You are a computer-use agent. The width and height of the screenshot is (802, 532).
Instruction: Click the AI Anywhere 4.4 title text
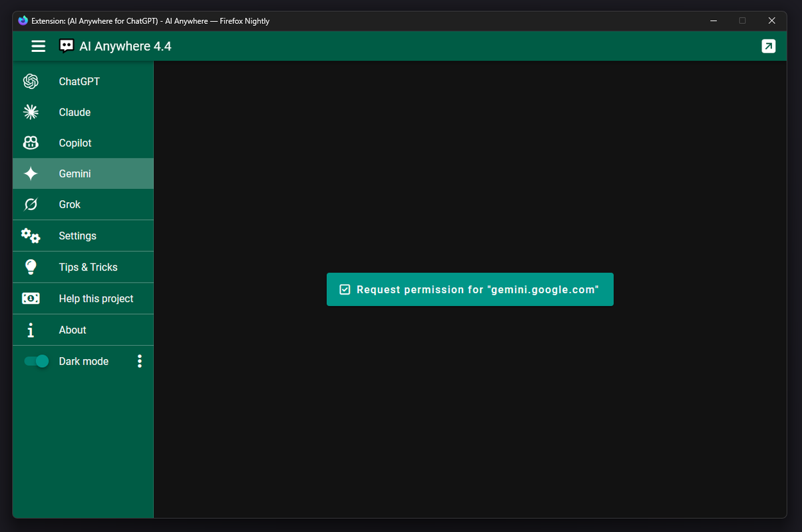pos(125,46)
